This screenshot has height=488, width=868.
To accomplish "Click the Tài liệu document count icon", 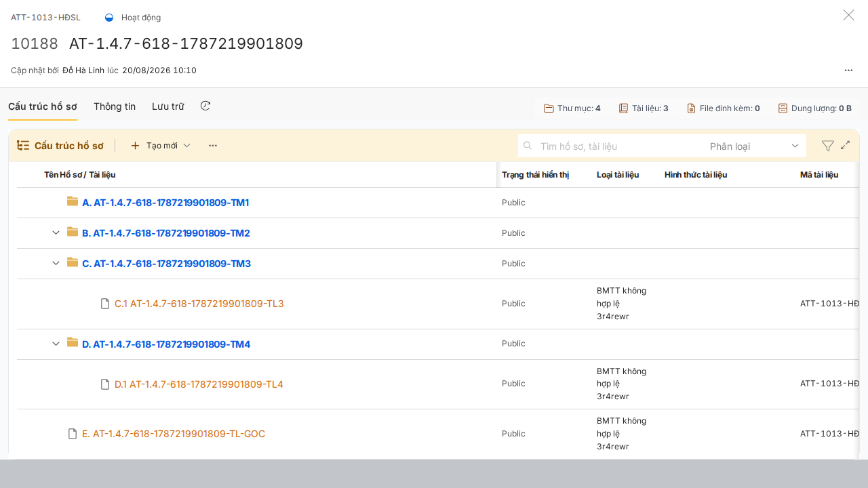I will tap(623, 108).
